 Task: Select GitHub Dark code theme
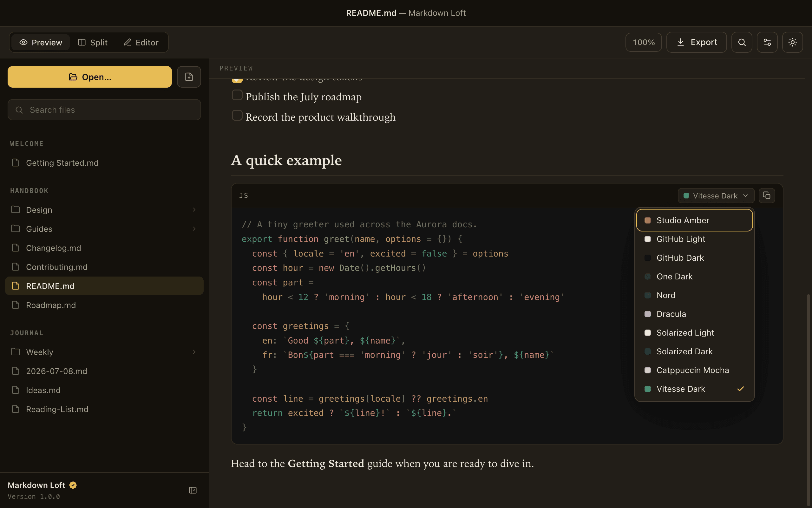point(695,258)
